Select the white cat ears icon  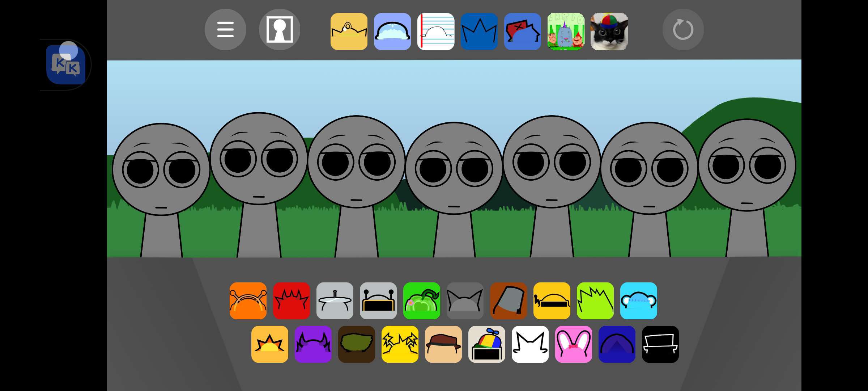530,344
